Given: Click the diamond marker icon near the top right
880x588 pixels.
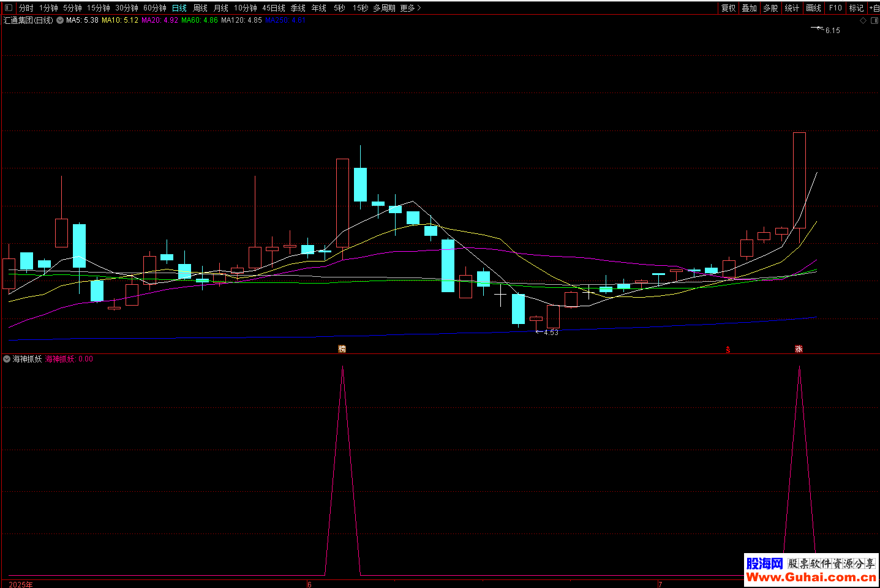Looking at the screenshot, I should (863, 20).
